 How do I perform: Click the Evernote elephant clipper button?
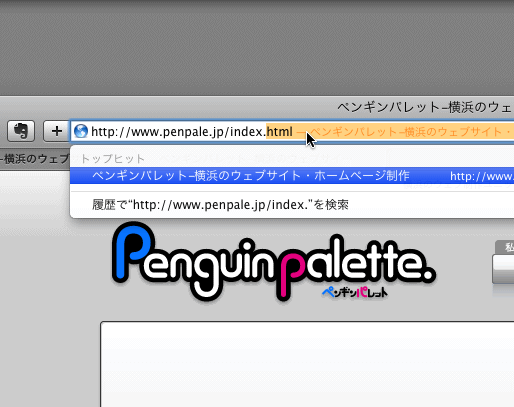(21, 131)
